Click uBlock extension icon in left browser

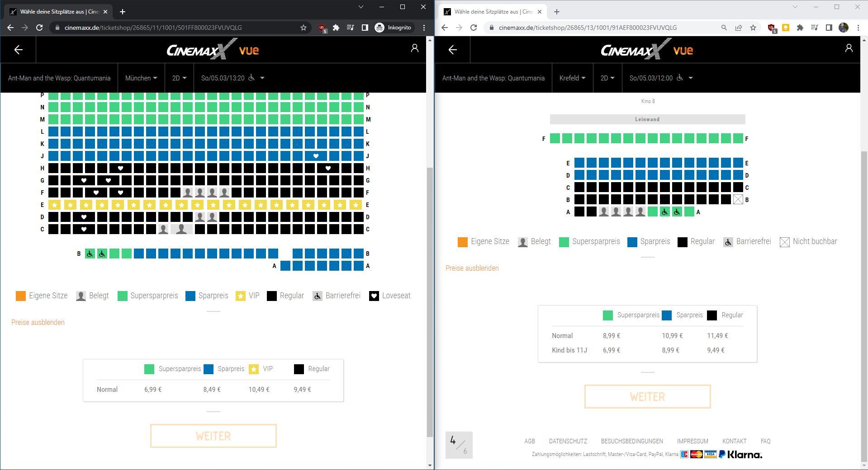tap(322, 28)
